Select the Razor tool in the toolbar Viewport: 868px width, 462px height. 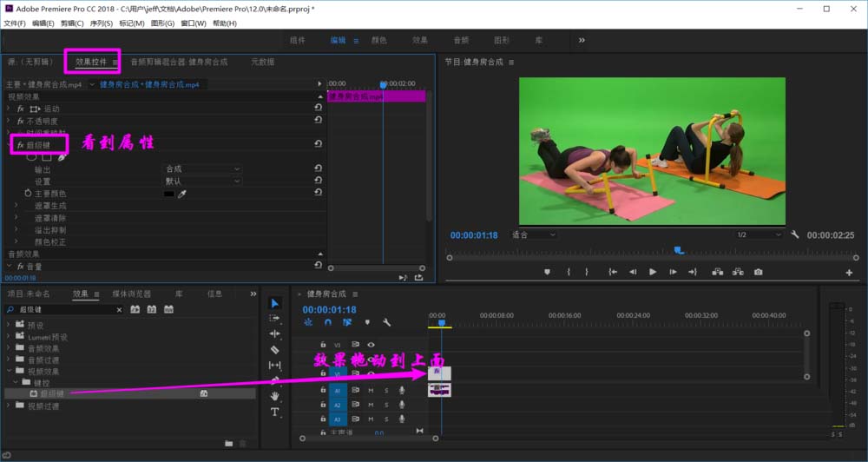coord(275,349)
